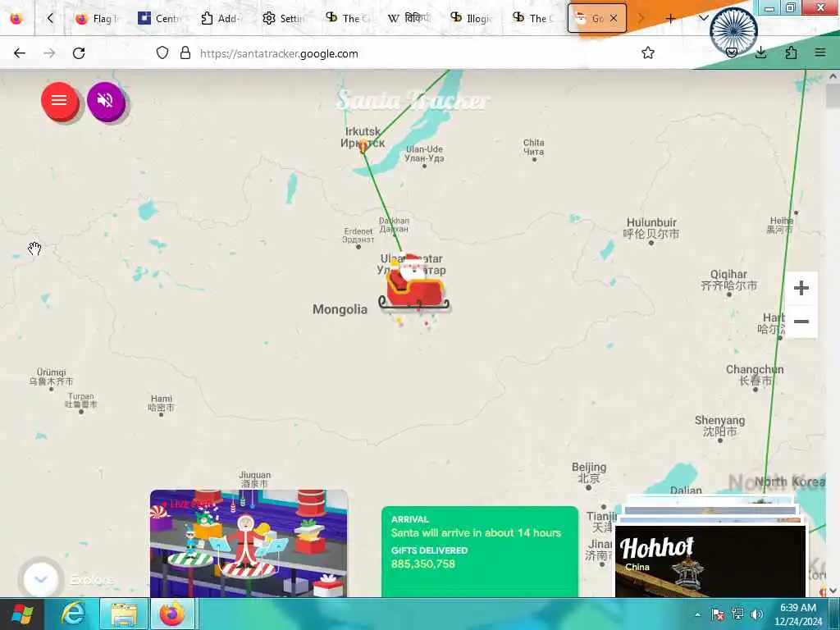Click the Jiuquan city label

coord(254,479)
